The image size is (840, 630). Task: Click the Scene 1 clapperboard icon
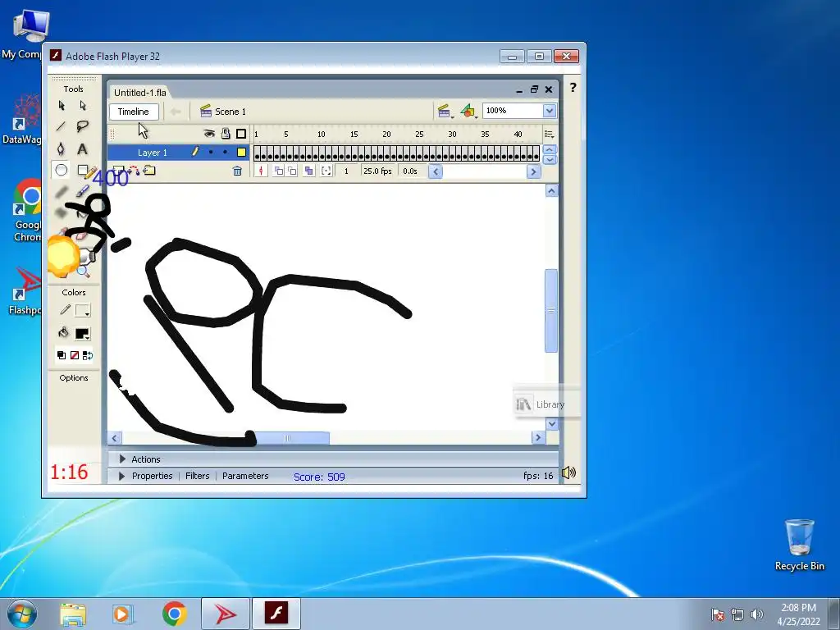click(x=206, y=112)
